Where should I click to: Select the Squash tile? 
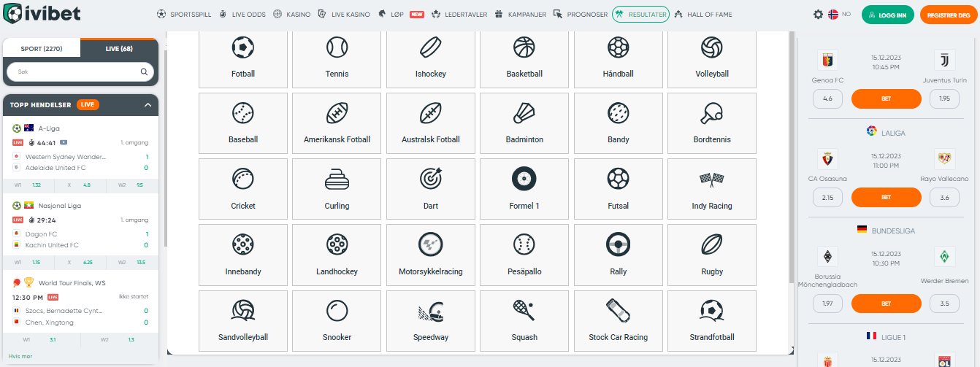[524, 321]
